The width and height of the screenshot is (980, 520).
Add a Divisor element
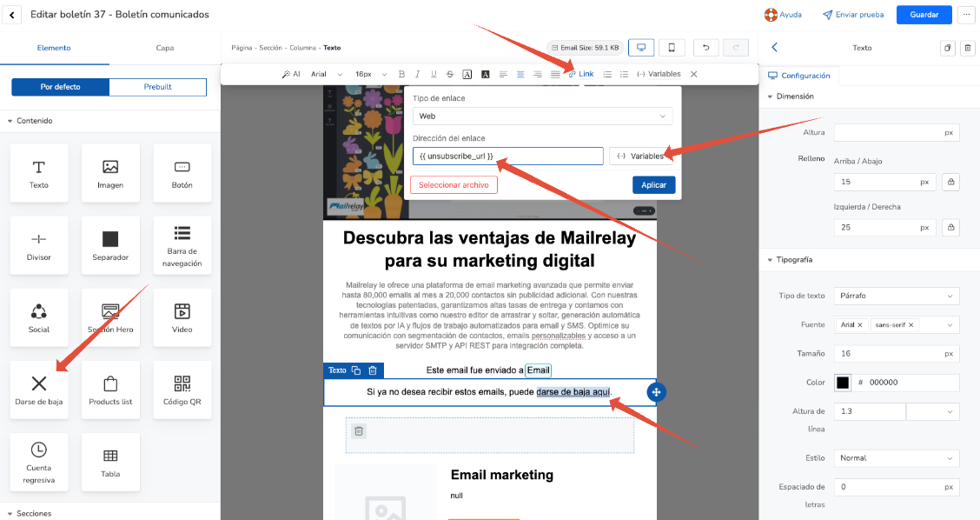[x=39, y=246]
